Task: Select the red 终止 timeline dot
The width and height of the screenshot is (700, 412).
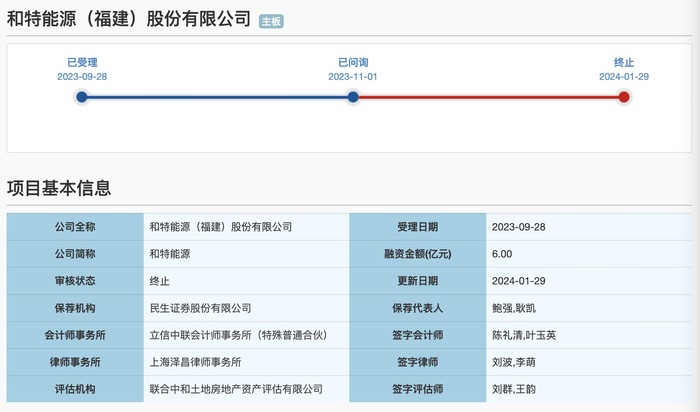Action: [624, 97]
